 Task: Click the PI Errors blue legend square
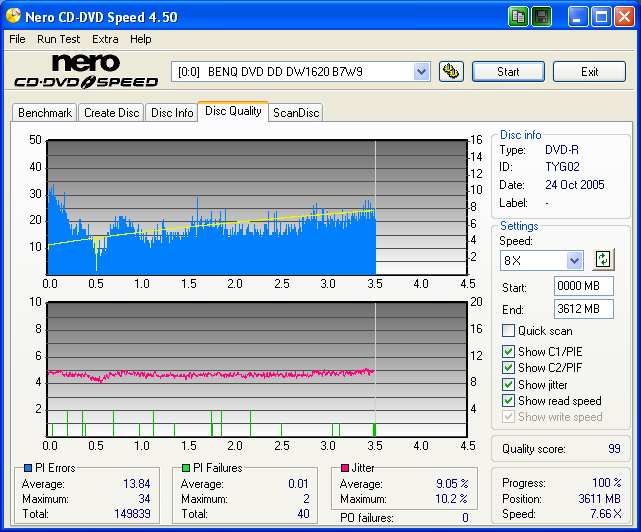(x=28, y=467)
